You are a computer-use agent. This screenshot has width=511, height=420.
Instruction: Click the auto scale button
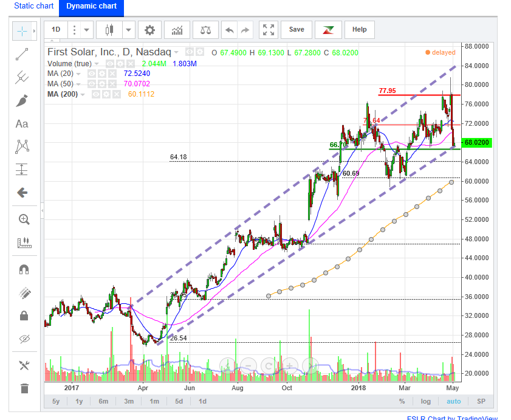(454, 401)
